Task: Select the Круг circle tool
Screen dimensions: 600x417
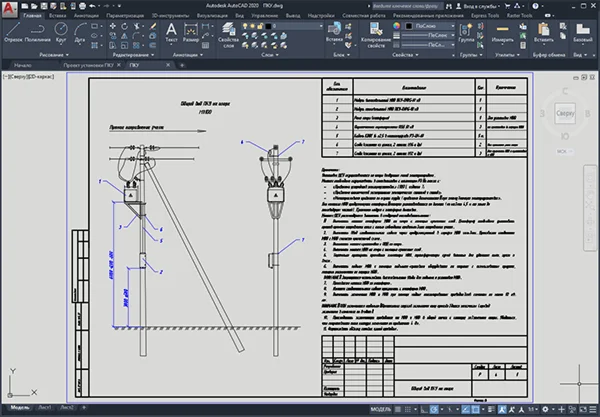Action: [x=61, y=32]
